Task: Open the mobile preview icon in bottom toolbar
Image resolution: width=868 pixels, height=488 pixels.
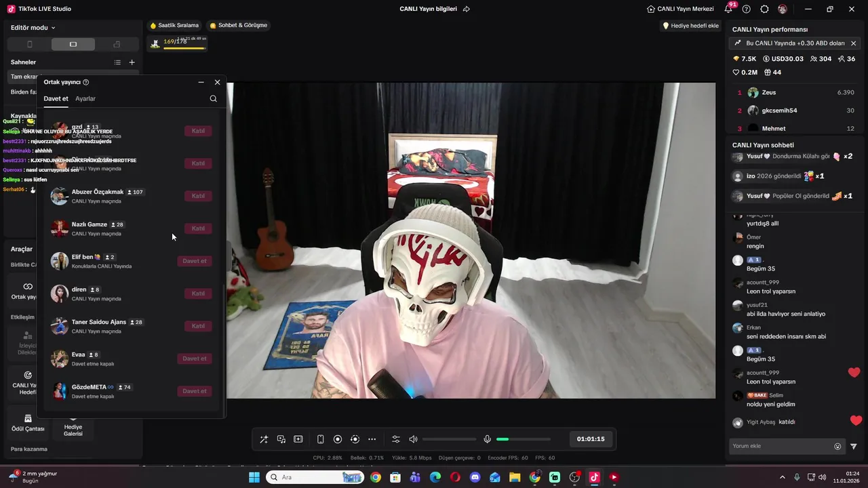Action: point(321,439)
